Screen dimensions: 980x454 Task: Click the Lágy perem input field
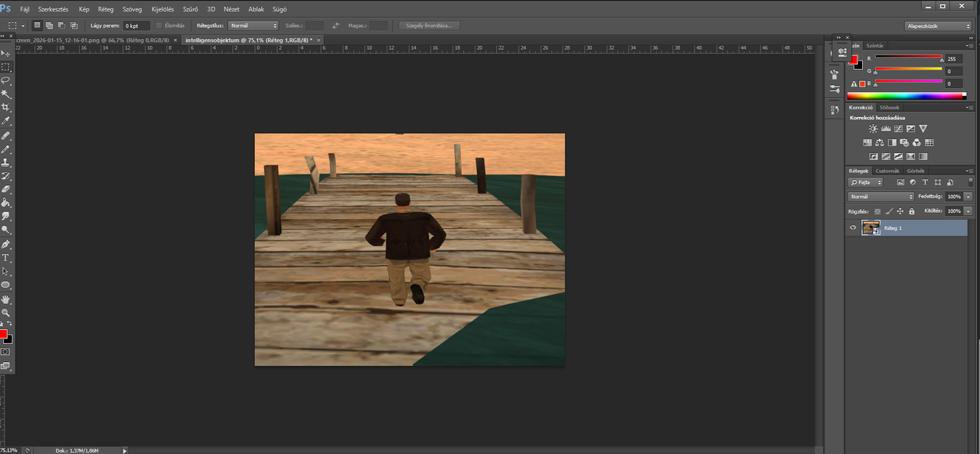pos(137,25)
